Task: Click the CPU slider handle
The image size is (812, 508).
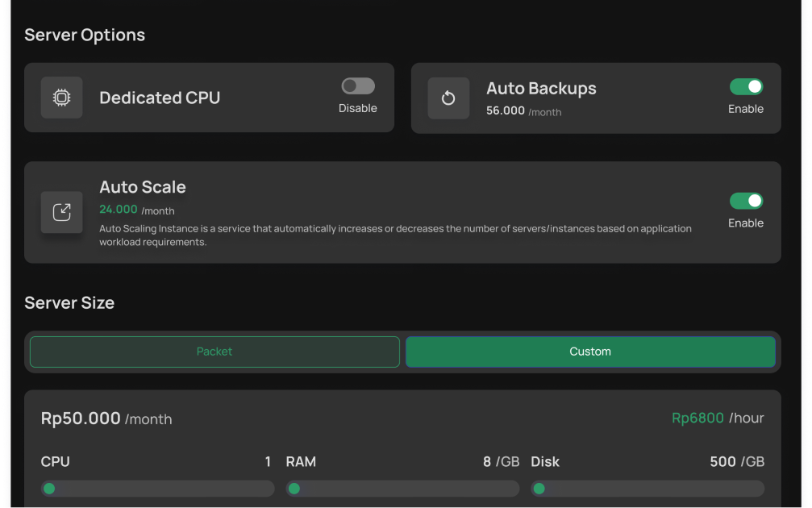Action: click(49, 489)
